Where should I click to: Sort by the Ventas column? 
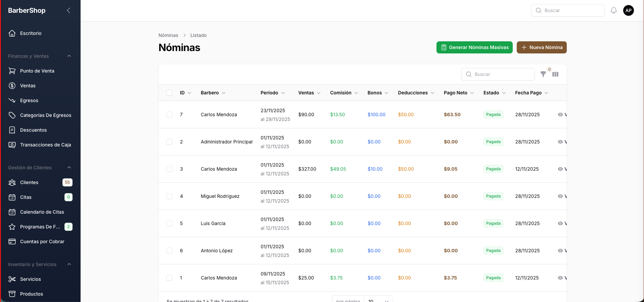click(x=309, y=93)
